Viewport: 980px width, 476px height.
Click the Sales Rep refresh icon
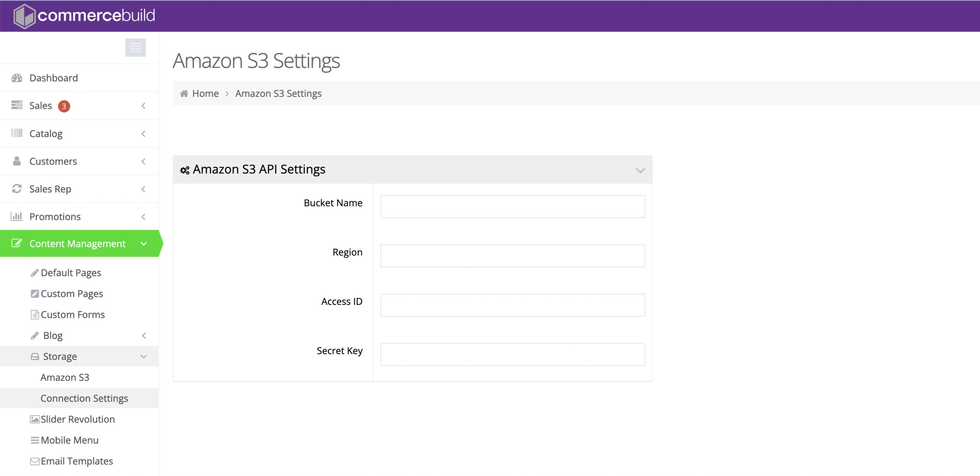click(17, 188)
